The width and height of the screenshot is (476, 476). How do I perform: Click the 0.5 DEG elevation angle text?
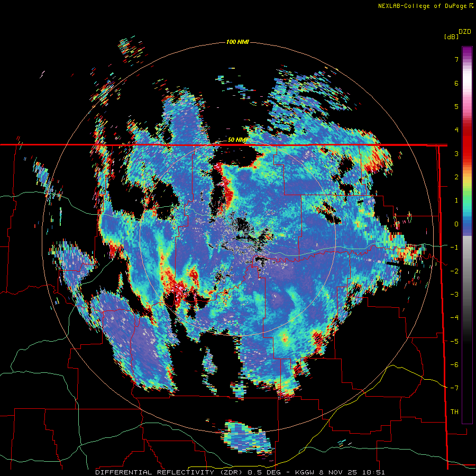(x=264, y=472)
